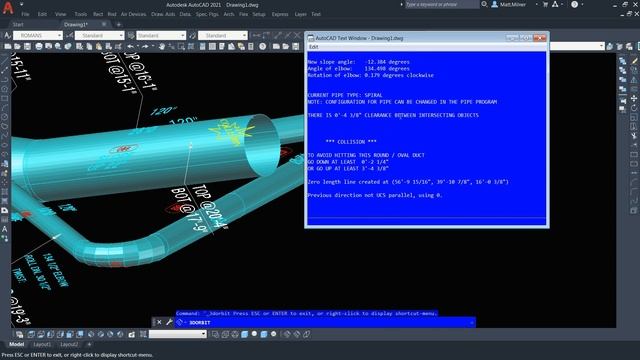Click the multiline text A icon in left toolbar
Viewport: 640px width, 360px height.
pos(4,229)
